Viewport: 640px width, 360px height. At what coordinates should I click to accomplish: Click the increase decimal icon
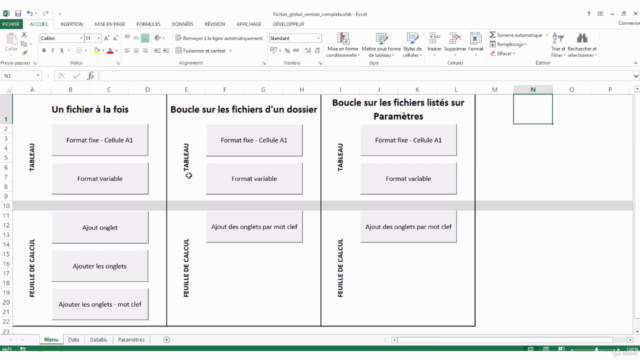click(308, 51)
